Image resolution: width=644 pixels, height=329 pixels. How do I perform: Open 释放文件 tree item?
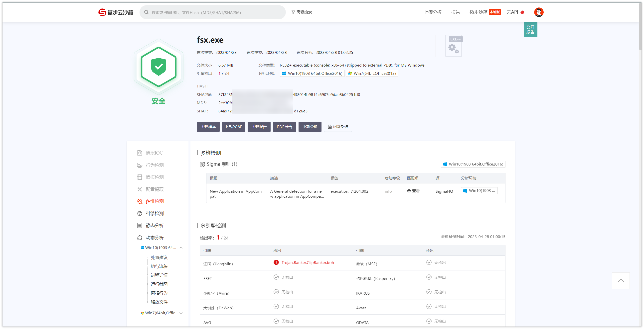tap(159, 302)
